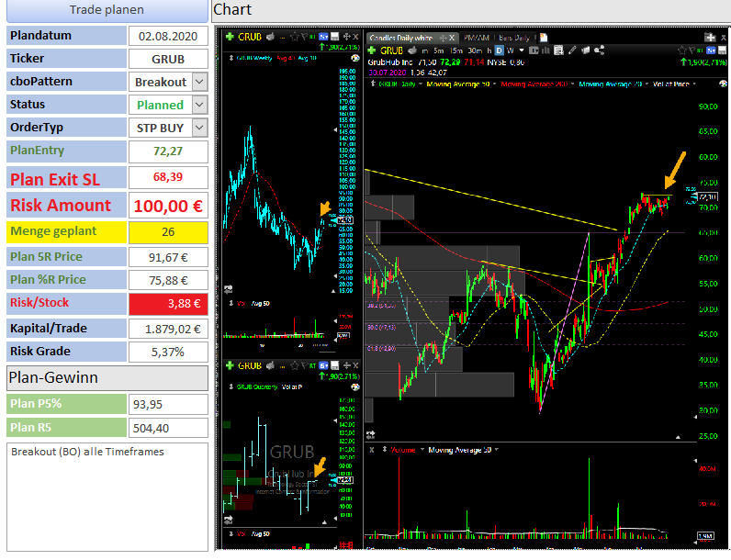Toggle the weekly W timeframe button
731x560 pixels.
tap(511, 50)
